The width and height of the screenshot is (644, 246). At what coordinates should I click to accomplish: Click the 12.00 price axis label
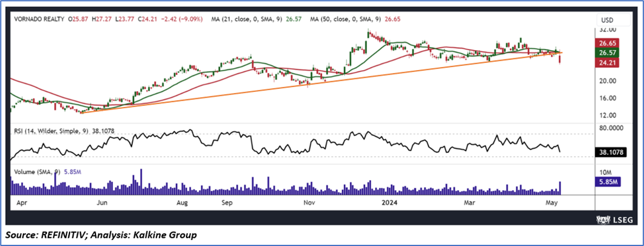(608, 115)
